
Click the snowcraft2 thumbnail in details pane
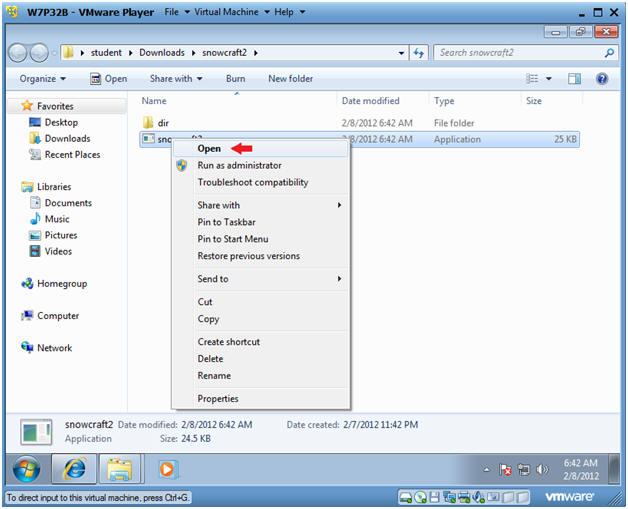pos(36,432)
